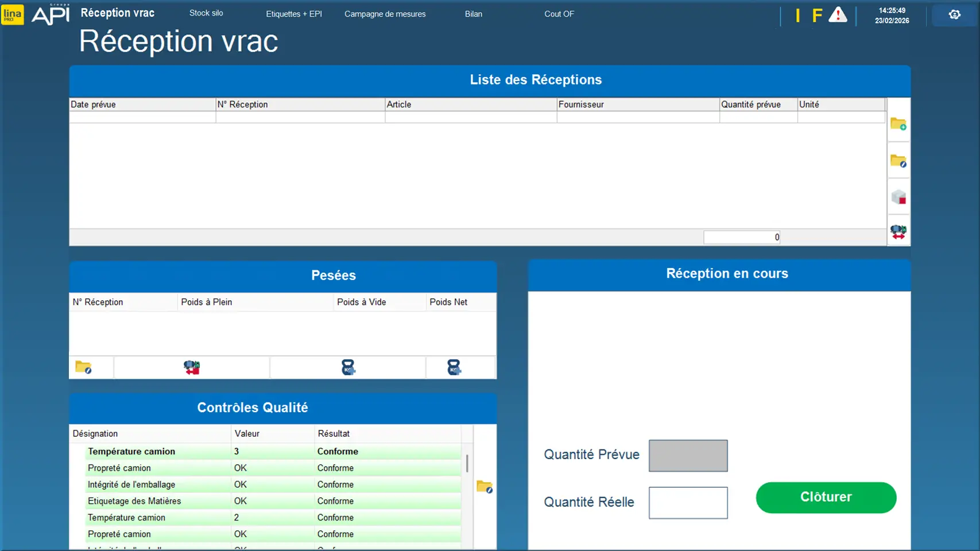Image resolution: width=980 pixels, height=551 pixels.
Task: Open the Etiquettes + EPI menu
Action: [x=293, y=14]
